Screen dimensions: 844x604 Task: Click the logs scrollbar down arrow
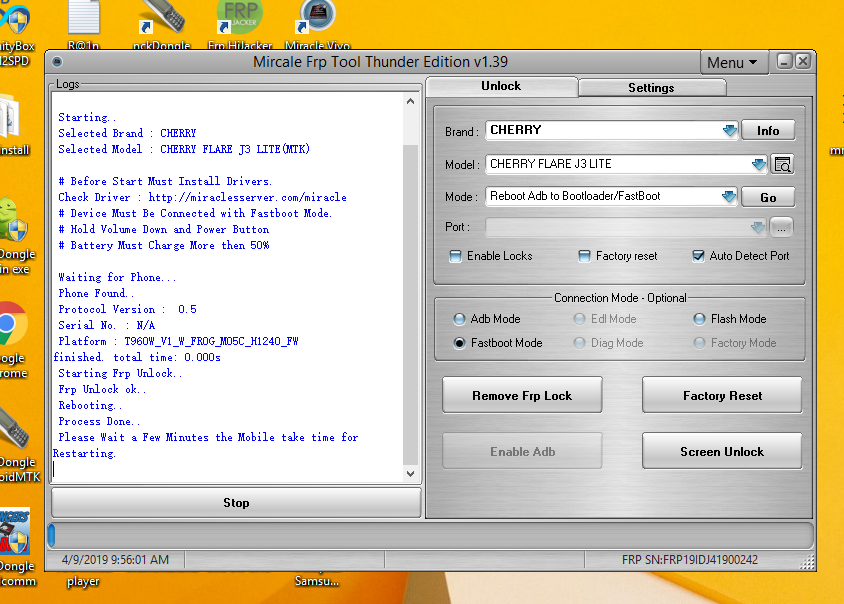pos(411,474)
